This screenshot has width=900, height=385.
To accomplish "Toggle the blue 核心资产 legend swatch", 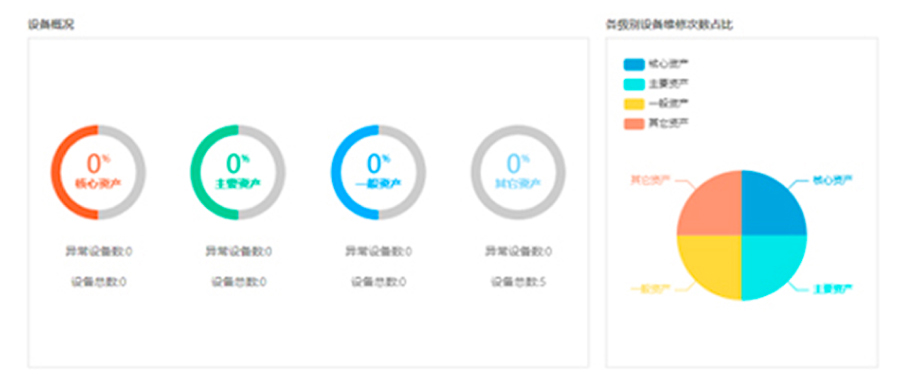I will click(634, 64).
